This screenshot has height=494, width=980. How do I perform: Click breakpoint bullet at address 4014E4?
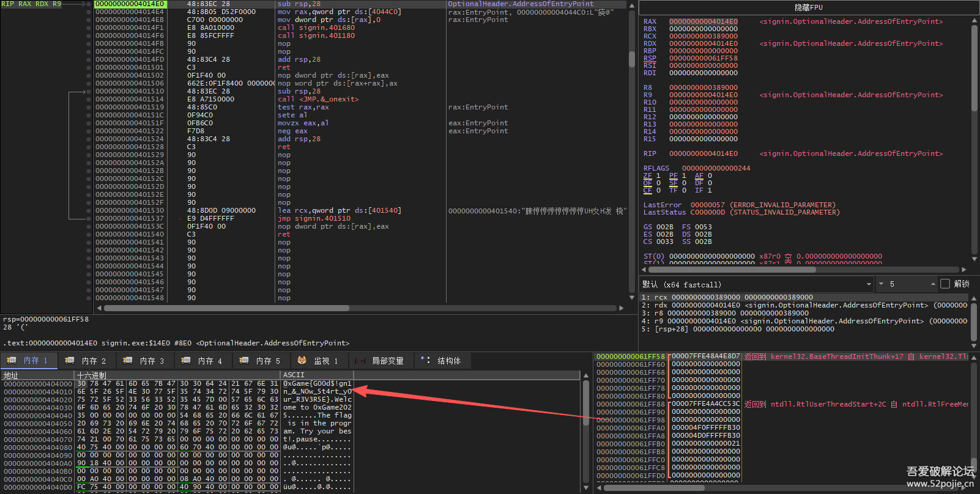[x=89, y=12]
